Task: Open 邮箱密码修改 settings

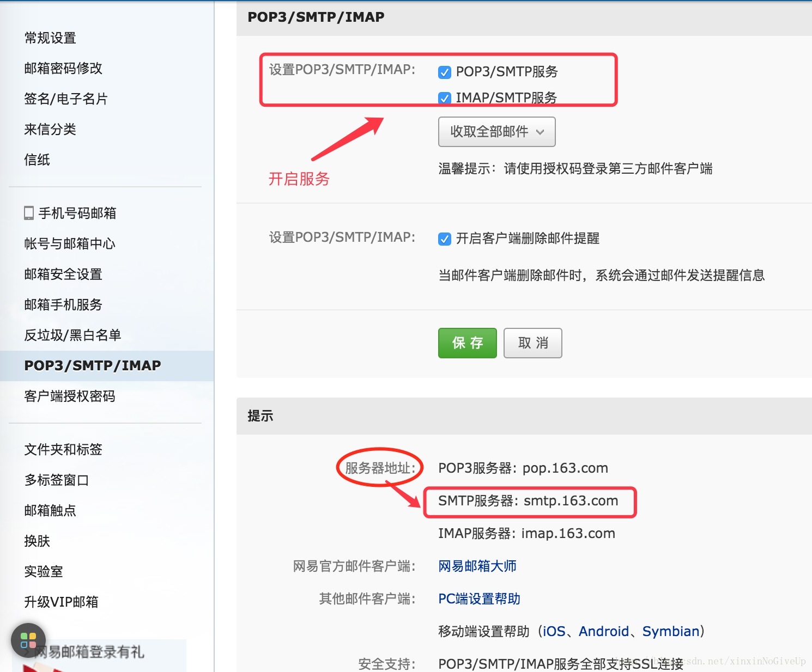Action: click(x=63, y=69)
